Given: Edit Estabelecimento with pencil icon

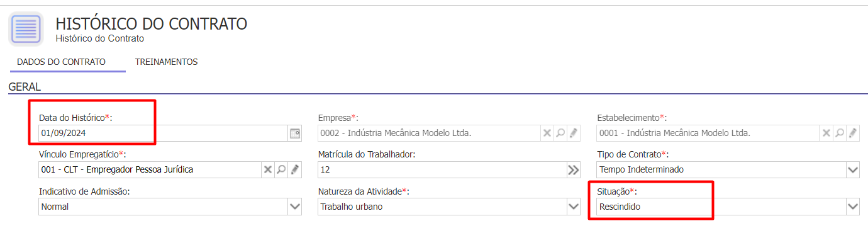Looking at the screenshot, I should pos(852,133).
